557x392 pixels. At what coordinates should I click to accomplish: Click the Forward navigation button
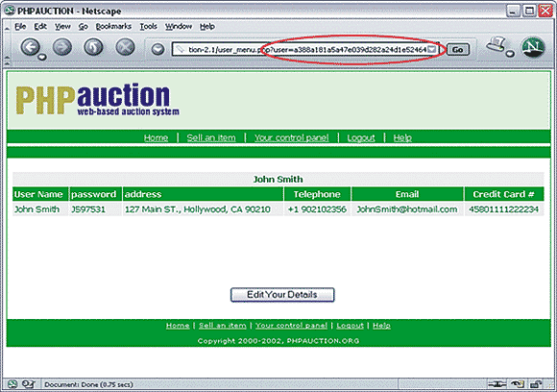click(x=62, y=47)
